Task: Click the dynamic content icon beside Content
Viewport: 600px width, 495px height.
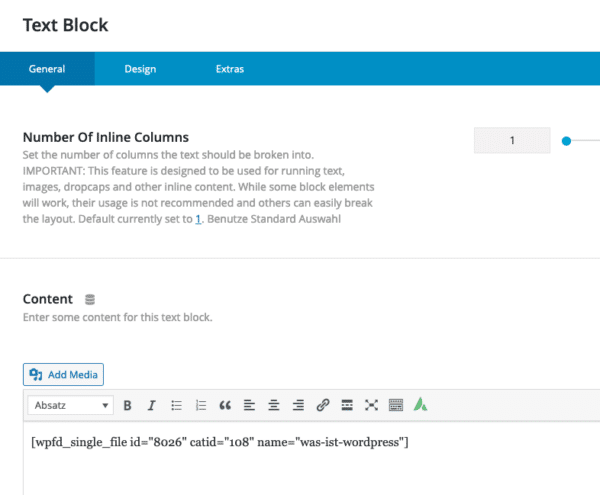Action: [90, 300]
